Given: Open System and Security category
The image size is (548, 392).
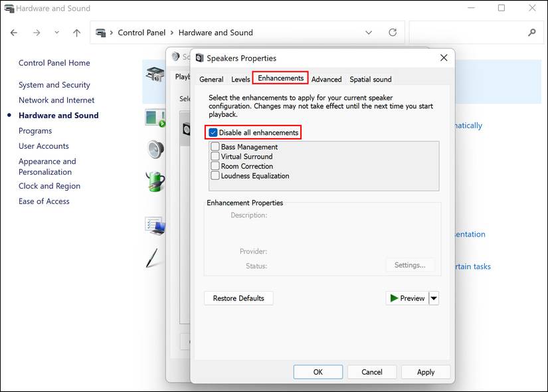Looking at the screenshot, I should tap(54, 85).
